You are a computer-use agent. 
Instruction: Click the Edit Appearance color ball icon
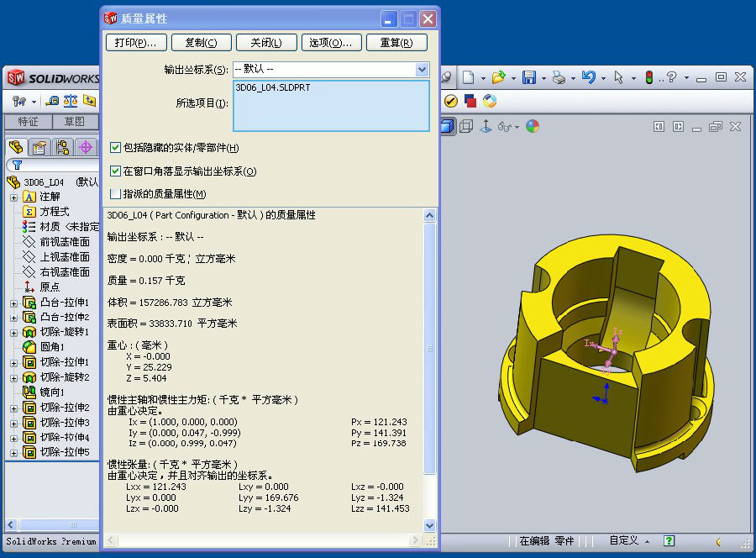pyautogui.click(x=532, y=126)
